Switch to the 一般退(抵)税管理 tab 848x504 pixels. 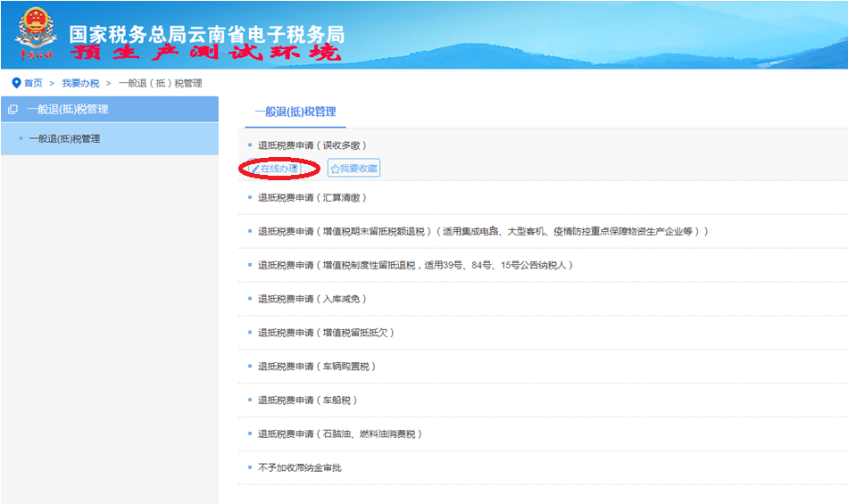click(x=295, y=112)
